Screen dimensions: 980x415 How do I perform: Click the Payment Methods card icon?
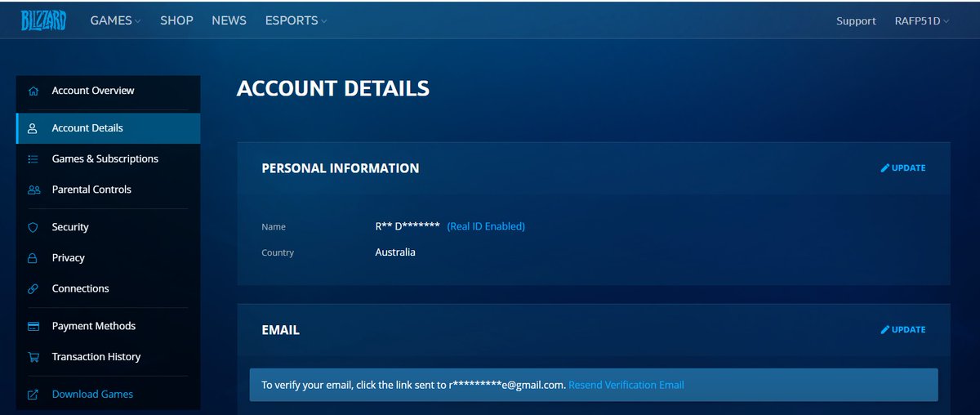click(33, 326)
